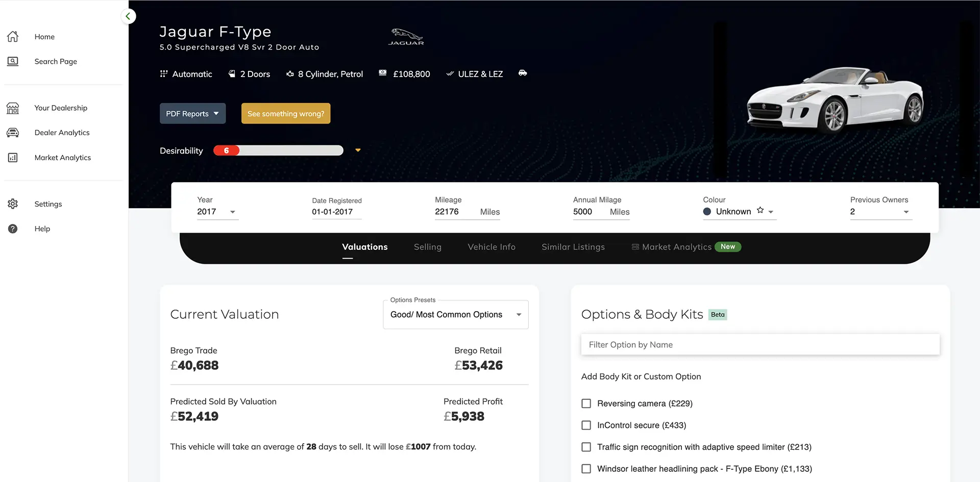The image size is (980, 482).
Task: Click the Dealer Analytics car icon
Action: (13, 133)
